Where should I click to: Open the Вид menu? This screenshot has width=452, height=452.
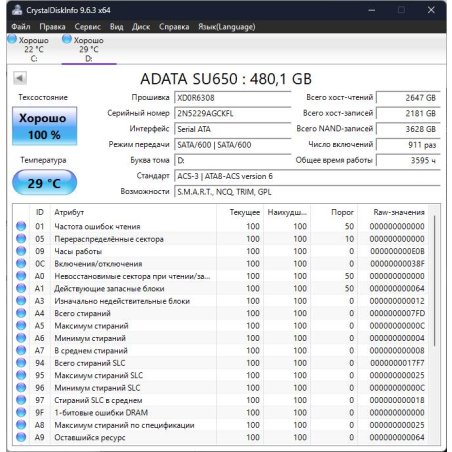[117, 27]
